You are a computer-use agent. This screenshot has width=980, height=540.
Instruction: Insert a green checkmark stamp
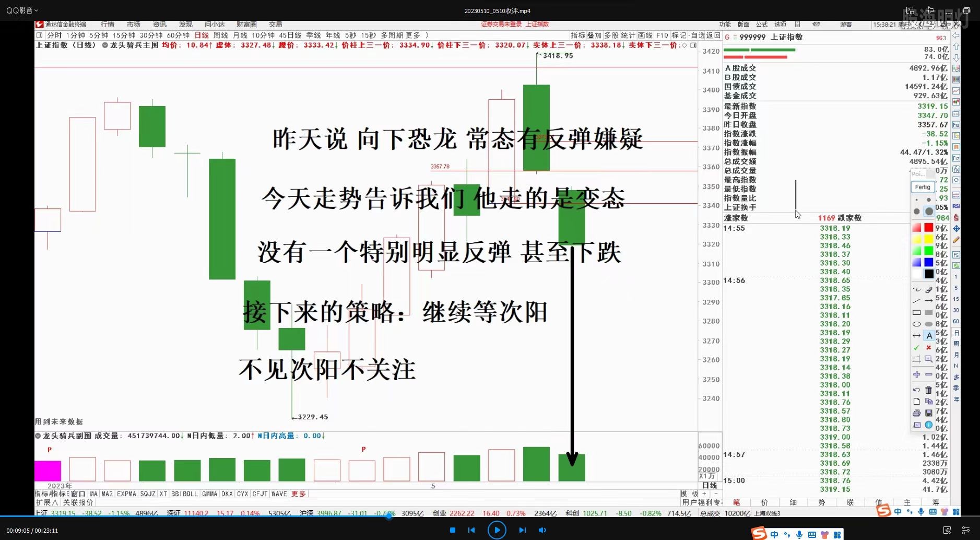point(917,347)
